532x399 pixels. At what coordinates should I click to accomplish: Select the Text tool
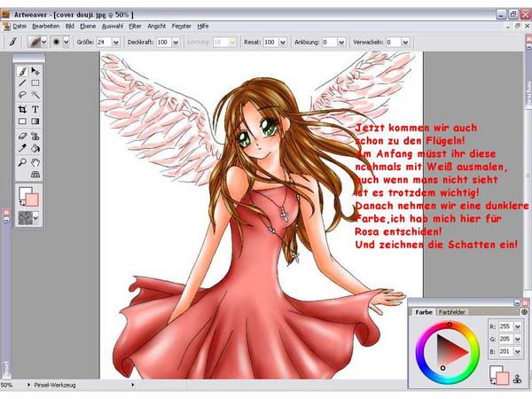point(35,109)
